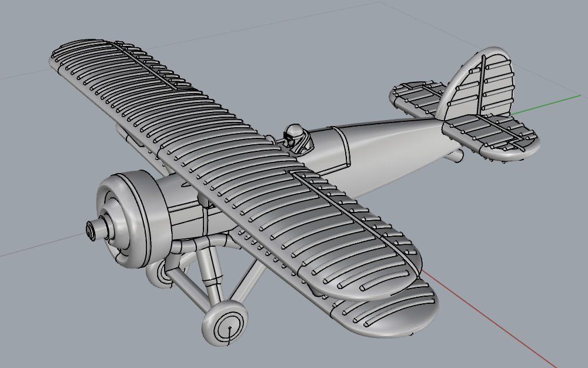Select the horizontal stabilizer behind the fin
The image size is (588, 368).
pyautogui.click(x=416, y=98)
